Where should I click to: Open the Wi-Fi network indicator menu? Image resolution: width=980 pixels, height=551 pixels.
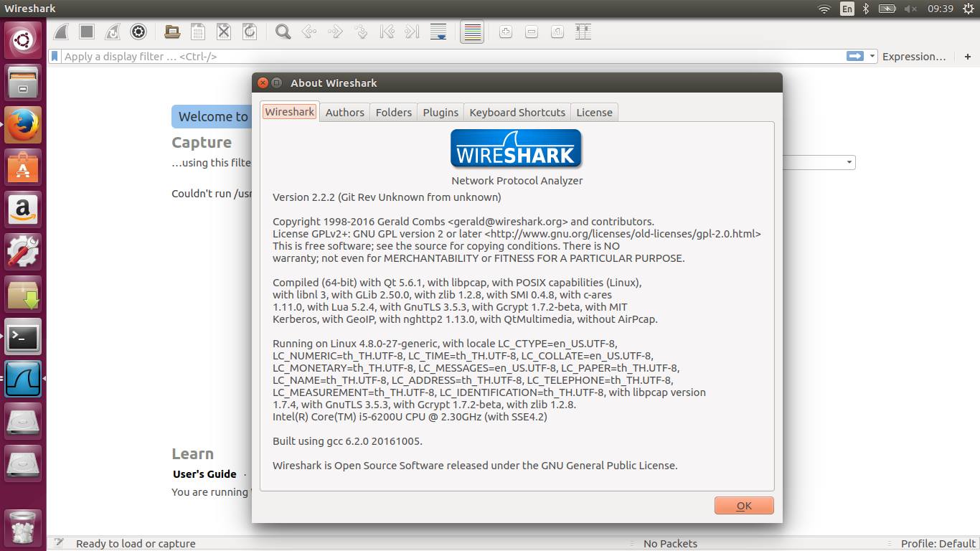click(x=825, y=9)
